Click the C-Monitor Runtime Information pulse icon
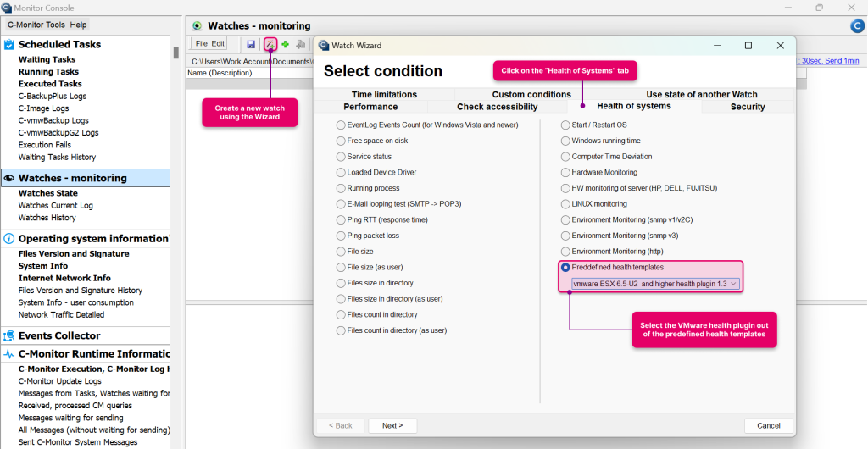868x449 pixels. (x=9, y=354)
